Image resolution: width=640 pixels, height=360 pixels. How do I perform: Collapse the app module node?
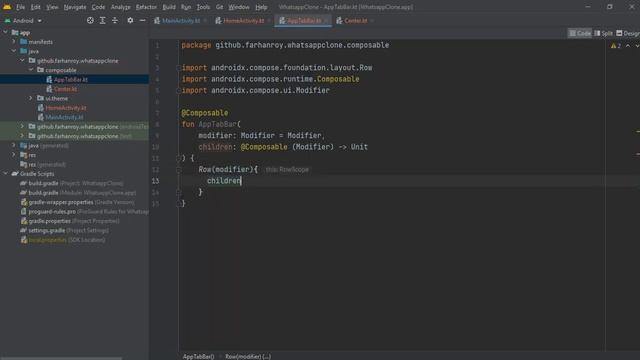coord(5,32)
